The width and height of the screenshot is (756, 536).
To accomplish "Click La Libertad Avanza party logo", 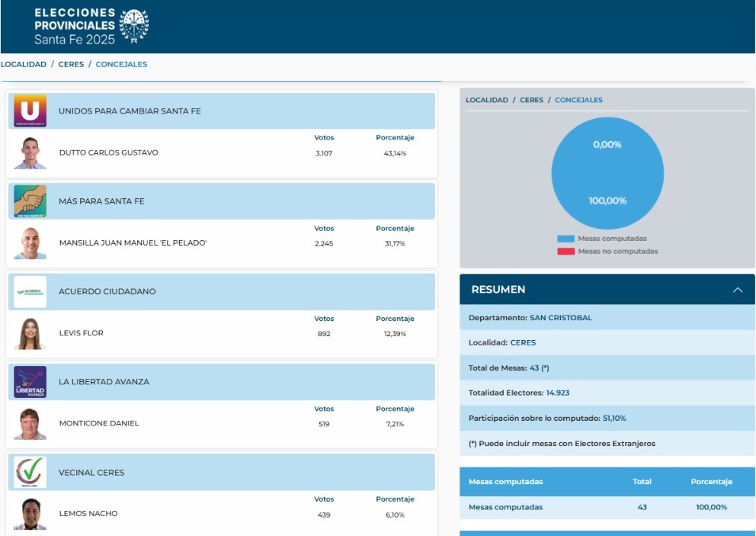I will coord(30,382).
